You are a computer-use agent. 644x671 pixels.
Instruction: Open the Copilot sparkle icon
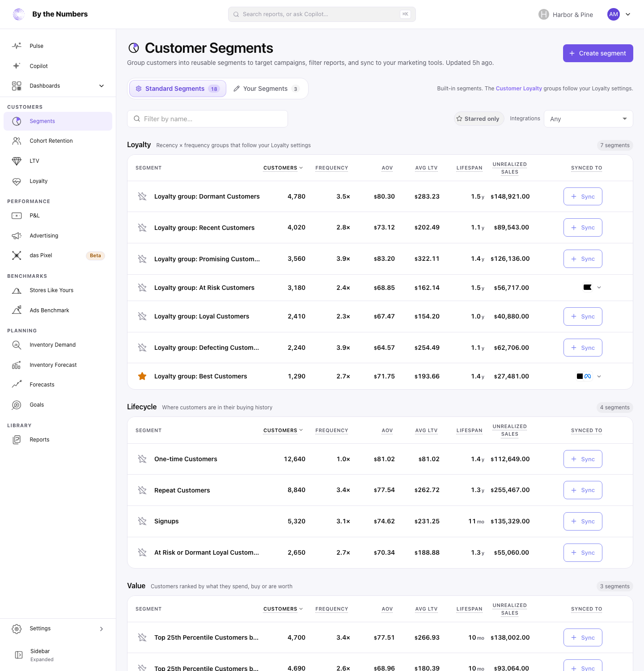(x=17, y=66)
